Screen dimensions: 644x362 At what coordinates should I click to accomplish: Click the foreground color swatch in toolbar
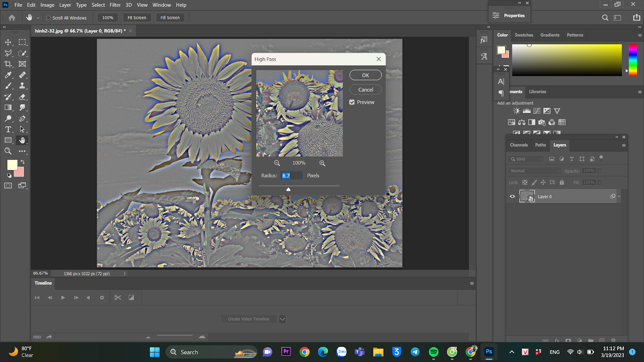(x=12, y=164)
